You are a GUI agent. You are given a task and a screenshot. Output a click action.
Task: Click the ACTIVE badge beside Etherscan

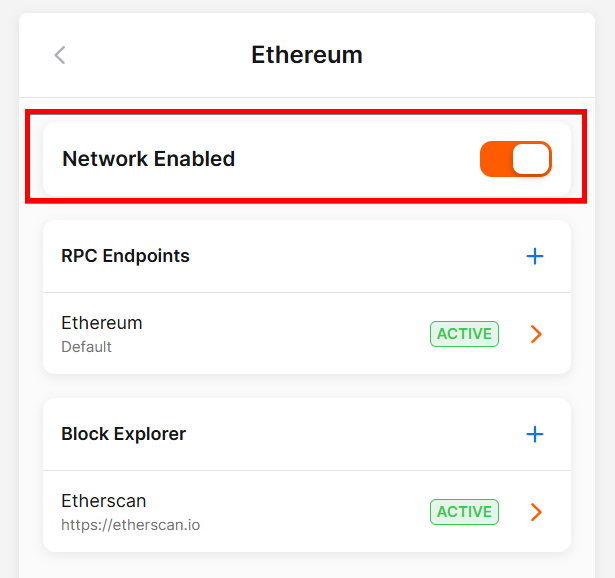464,512
